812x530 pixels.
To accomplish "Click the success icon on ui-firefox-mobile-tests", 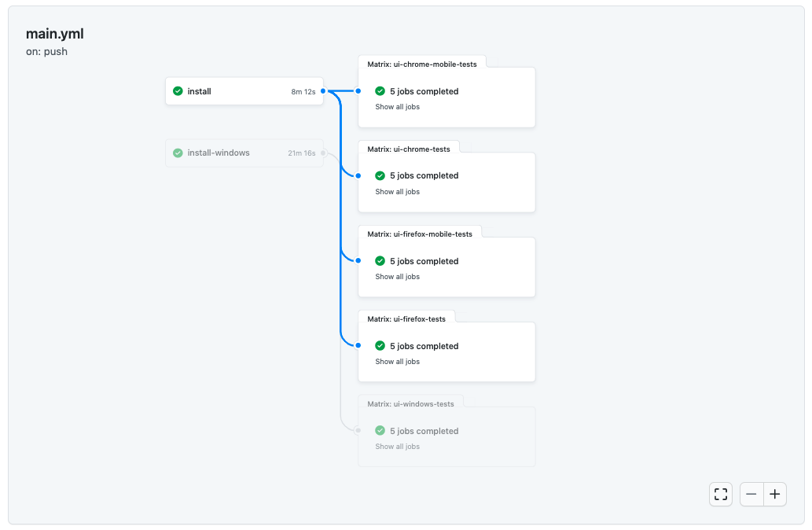I will tap(380, 260).
